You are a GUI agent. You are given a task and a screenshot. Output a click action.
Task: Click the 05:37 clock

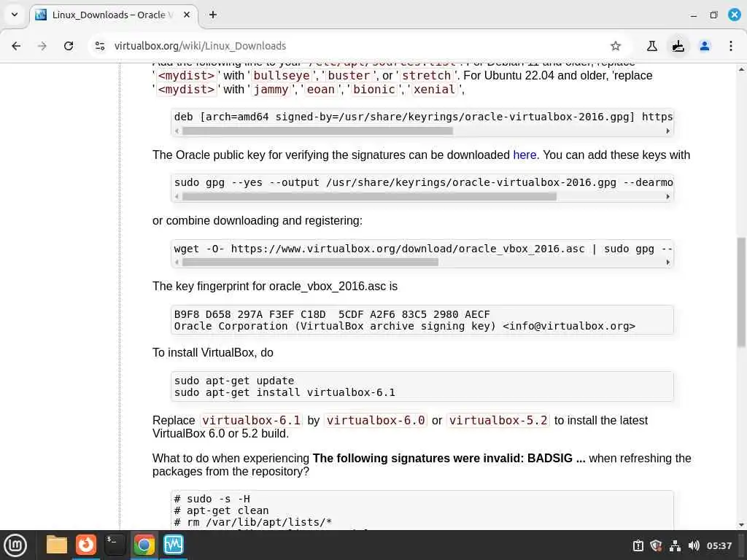tap(719, 545)
